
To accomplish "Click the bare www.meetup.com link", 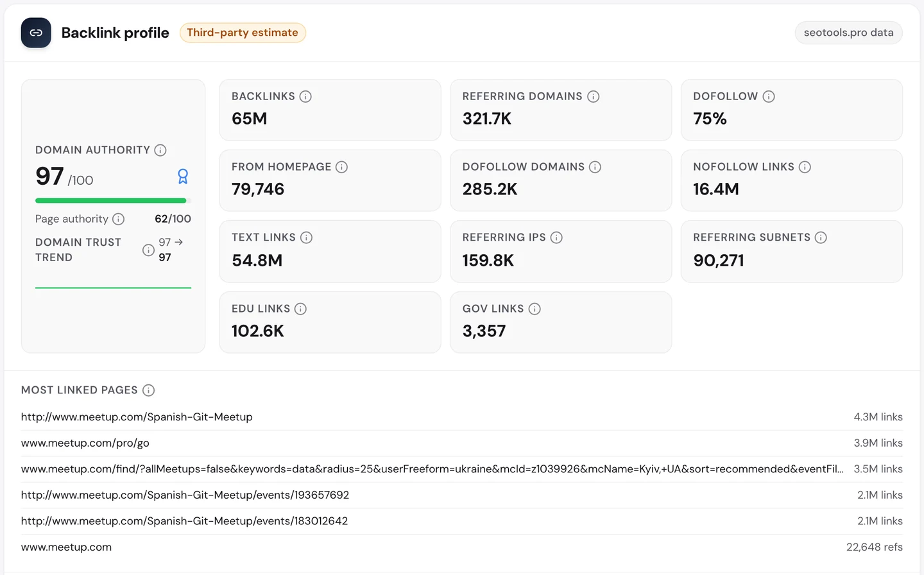I will tap(67, 547).
